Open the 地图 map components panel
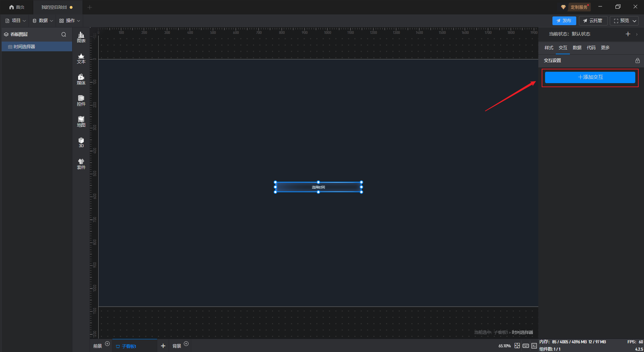Screen dimensions: 644x352 (81, 122)
